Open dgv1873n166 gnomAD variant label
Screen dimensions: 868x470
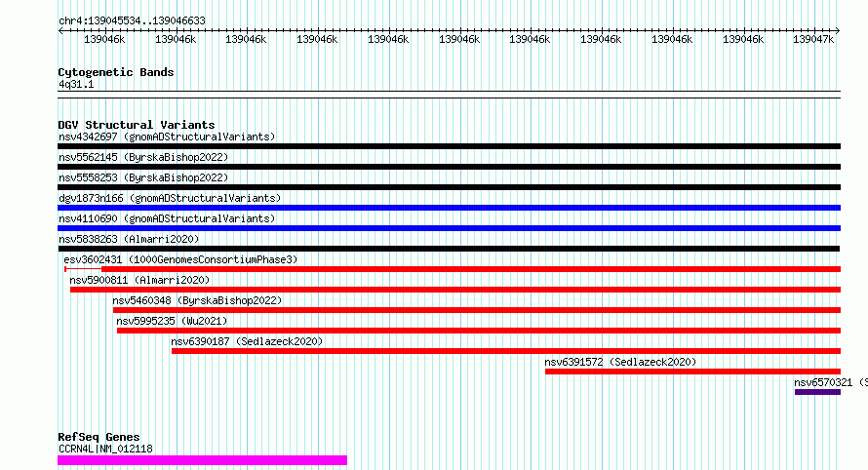[170, 198]
